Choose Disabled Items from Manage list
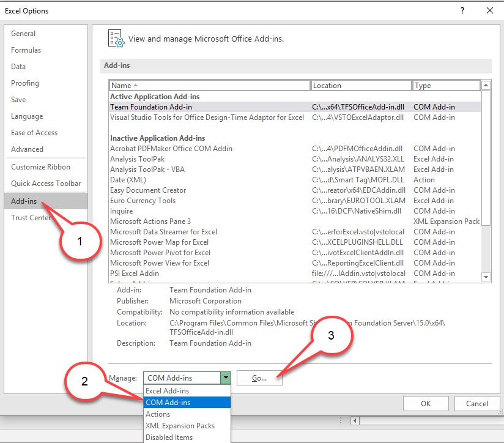 pos(187,437)
